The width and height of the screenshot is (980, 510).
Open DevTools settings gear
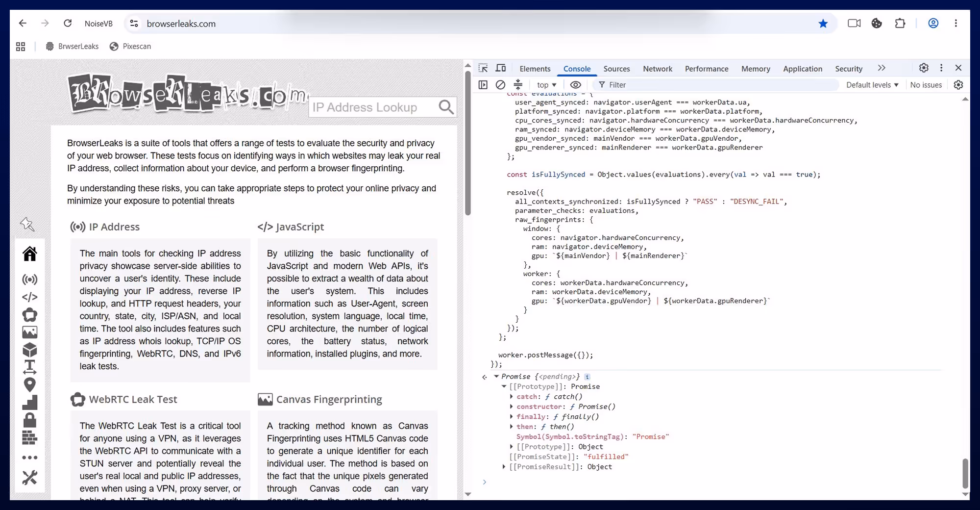[924, 68]
